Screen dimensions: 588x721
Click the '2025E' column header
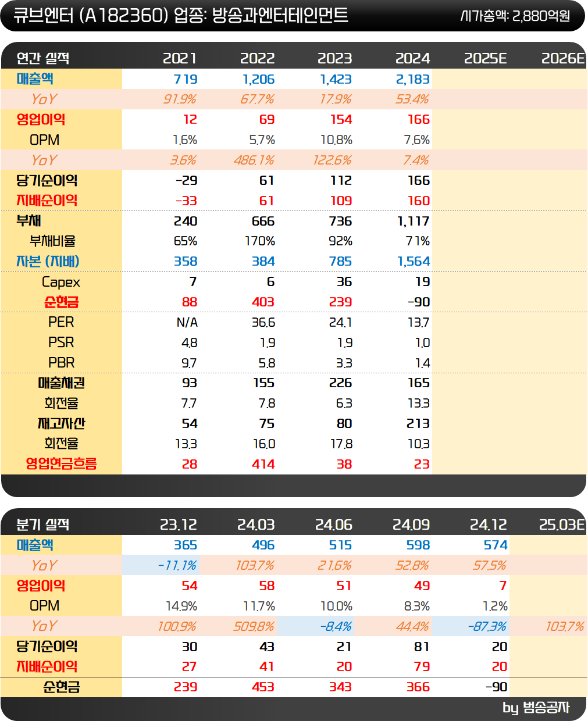[485, 58]
